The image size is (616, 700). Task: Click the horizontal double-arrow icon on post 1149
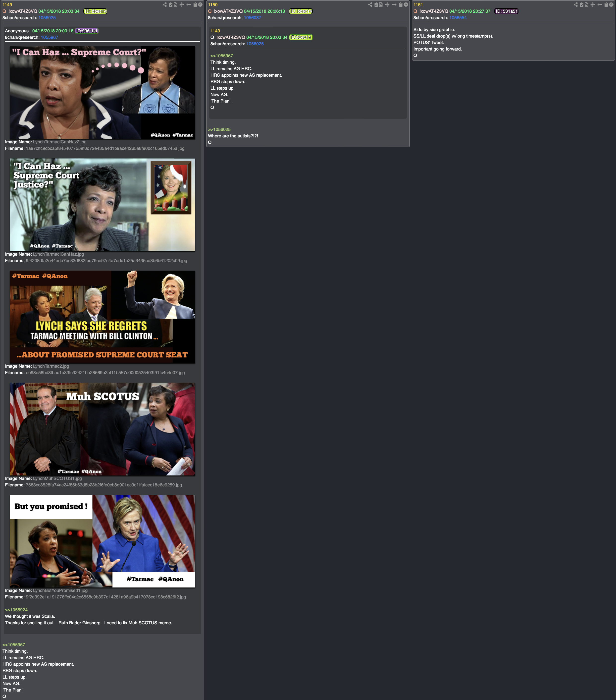click(x=189, y=4)
